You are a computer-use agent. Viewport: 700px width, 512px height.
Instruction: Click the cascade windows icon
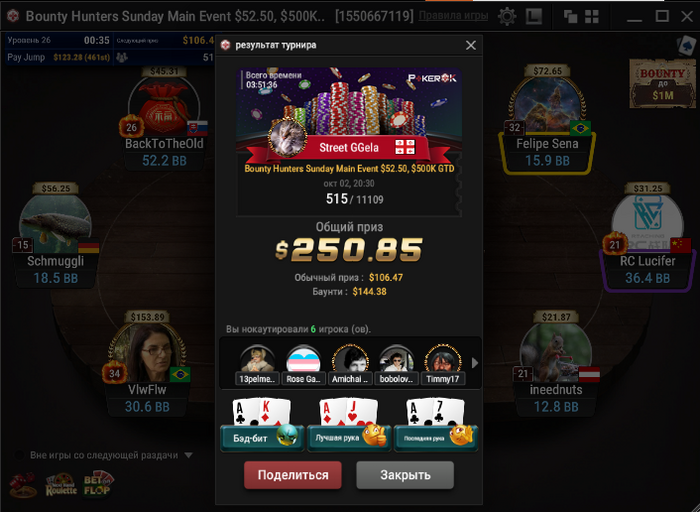[570, 17]
